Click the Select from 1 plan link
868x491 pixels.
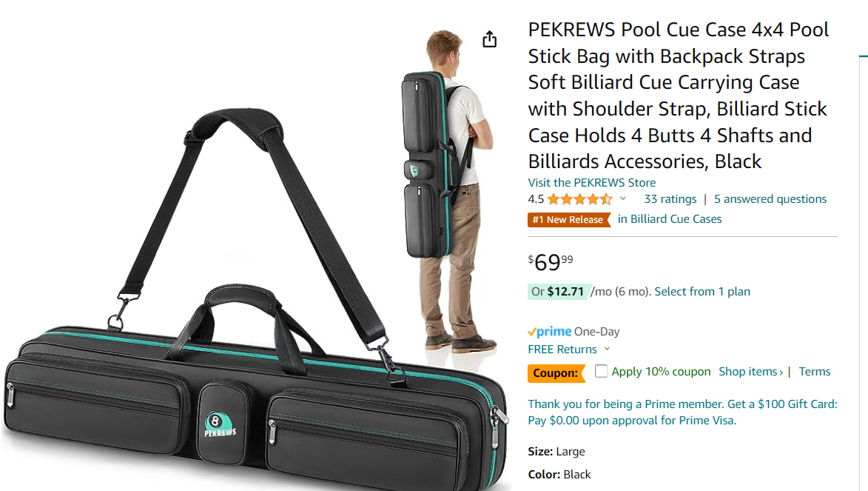pyautogui.click(x=702, y=292)
